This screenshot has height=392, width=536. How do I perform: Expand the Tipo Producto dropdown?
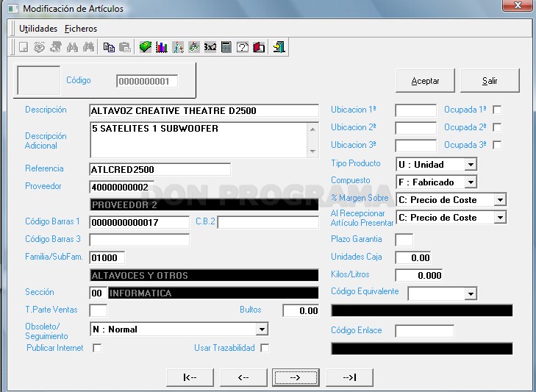coord(471,165)
